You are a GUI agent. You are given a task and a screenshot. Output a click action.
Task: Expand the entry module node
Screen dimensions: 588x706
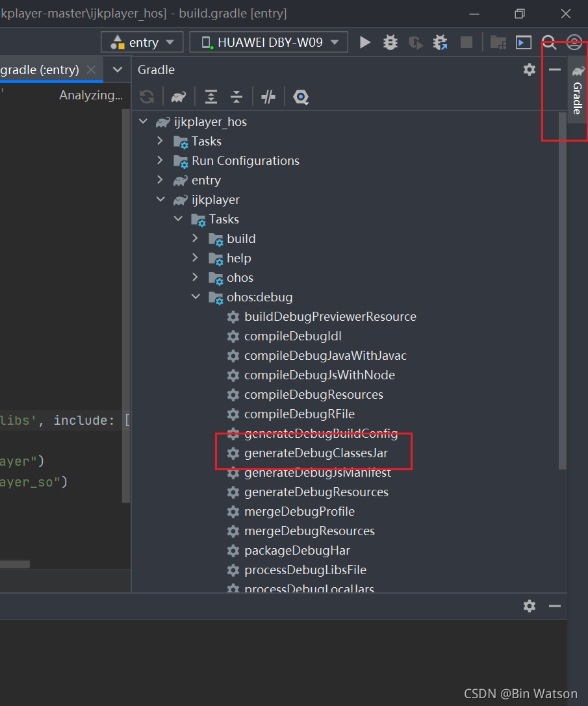[x=160, y=180]
